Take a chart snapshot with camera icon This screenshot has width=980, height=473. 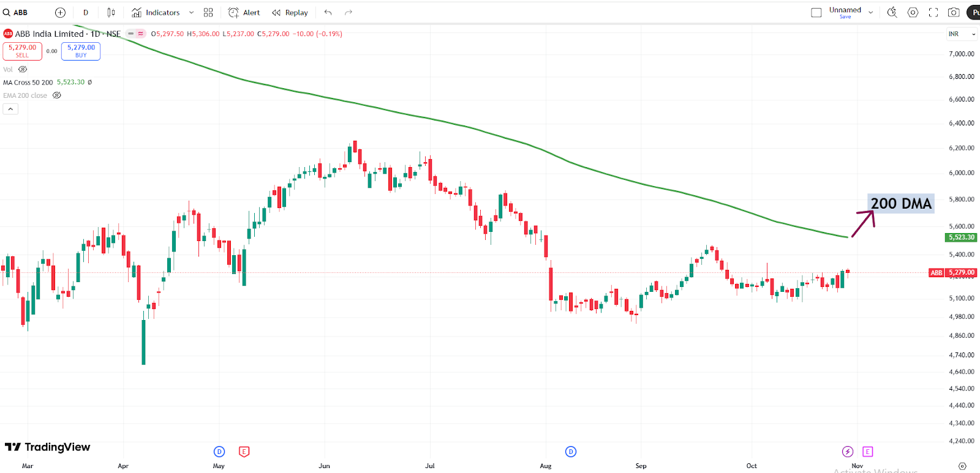click(954, 12)
